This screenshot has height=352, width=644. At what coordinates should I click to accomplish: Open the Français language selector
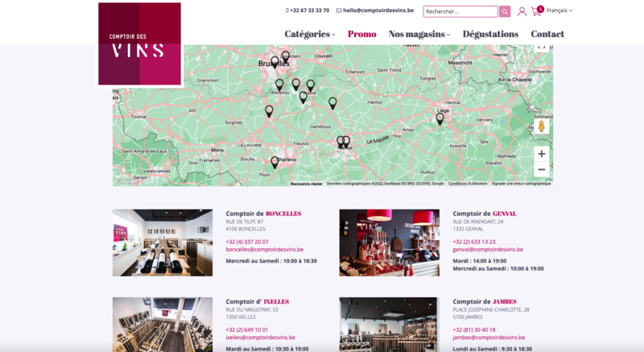click(x=559, y=10)
